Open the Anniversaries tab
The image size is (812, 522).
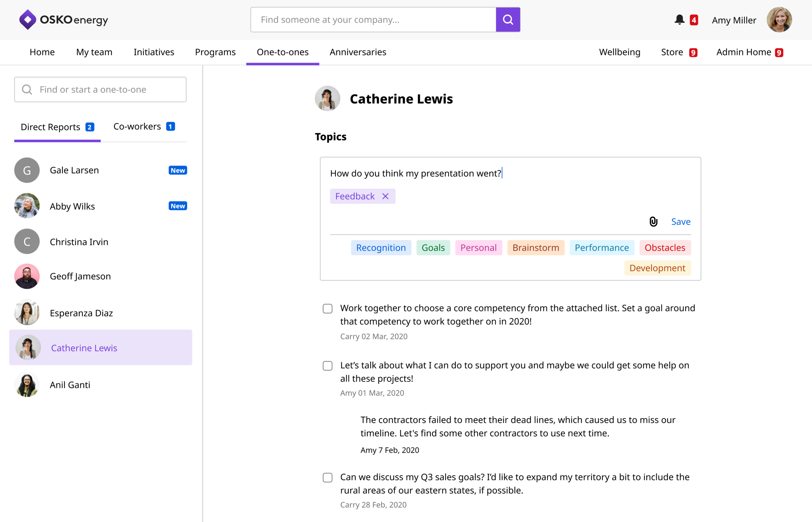(x=358, y=52)
